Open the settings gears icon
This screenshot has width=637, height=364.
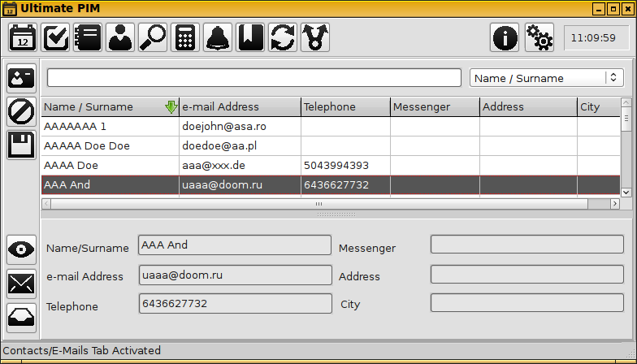click(539, 37)
